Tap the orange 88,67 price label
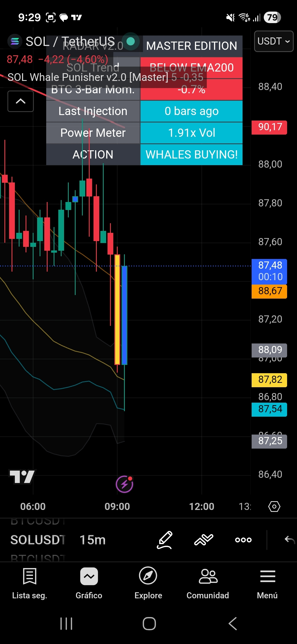 [269, 291]
